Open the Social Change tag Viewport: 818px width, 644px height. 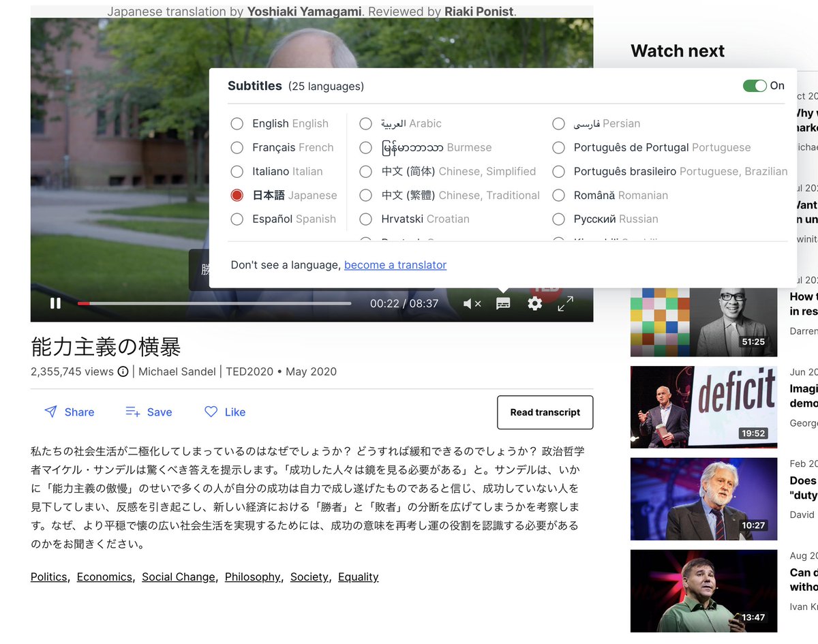coord(179,577)
